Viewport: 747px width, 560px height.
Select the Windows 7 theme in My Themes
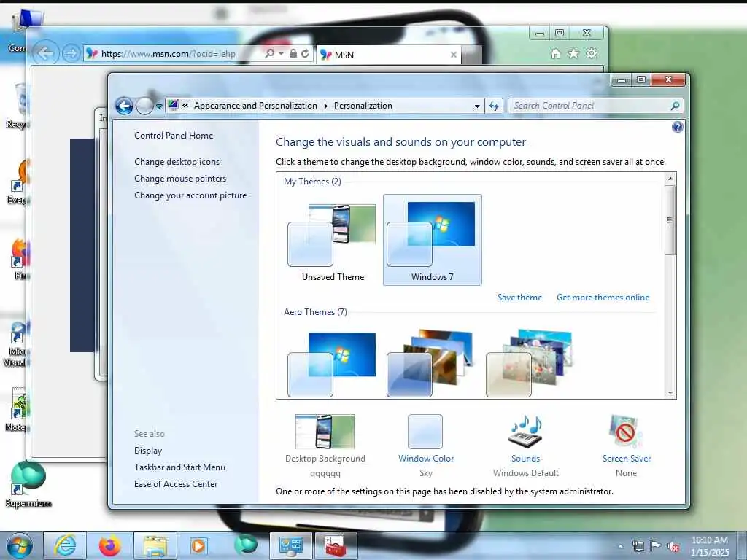point(432,239)
